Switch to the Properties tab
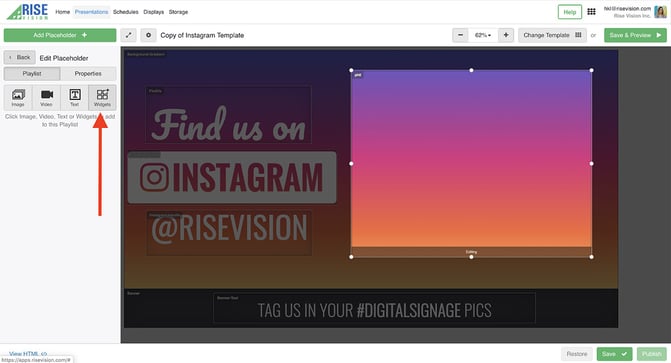671x363 pixels. [x=88, y=74]
